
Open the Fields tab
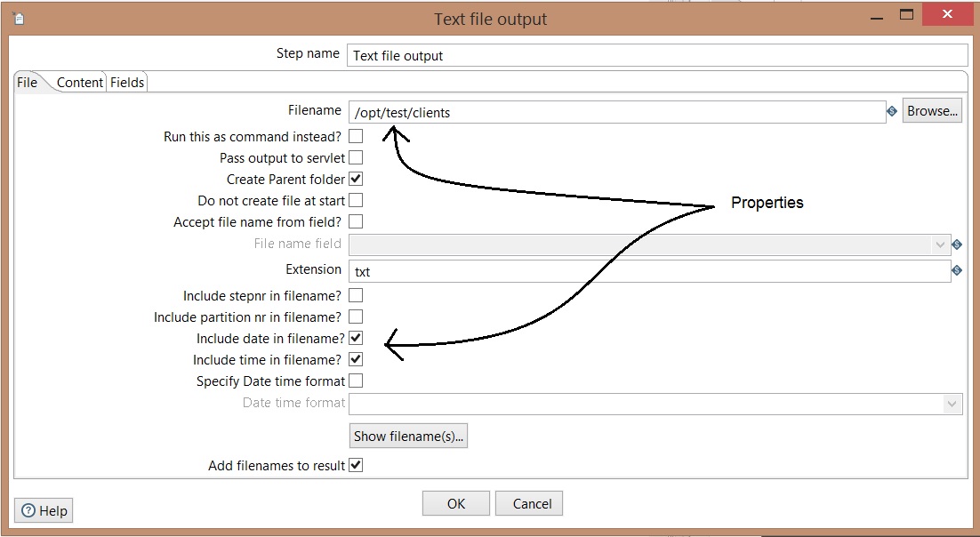(127, 82)
